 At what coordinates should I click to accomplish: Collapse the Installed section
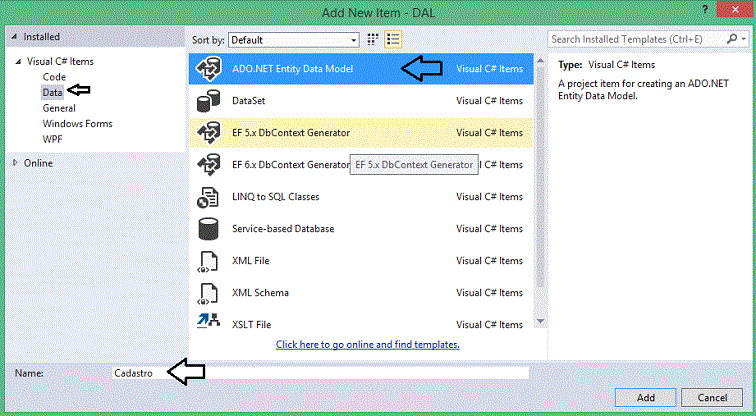(14, 37)
